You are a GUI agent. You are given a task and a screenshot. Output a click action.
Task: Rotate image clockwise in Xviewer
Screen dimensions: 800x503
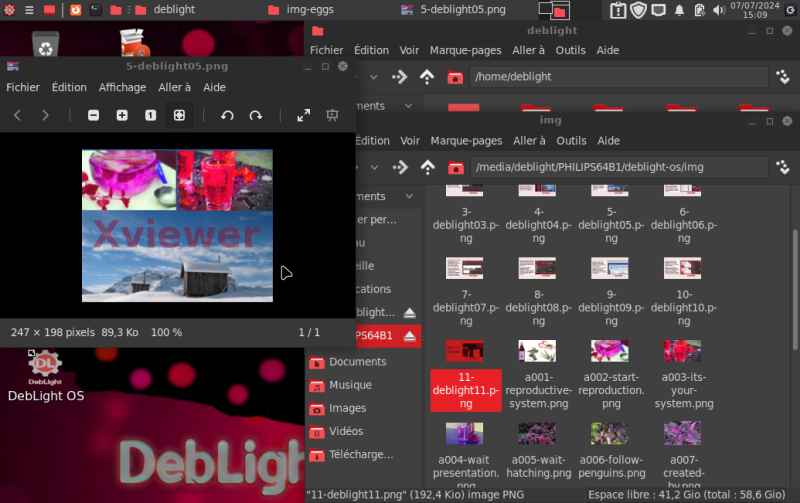click(x=256, y=115)
